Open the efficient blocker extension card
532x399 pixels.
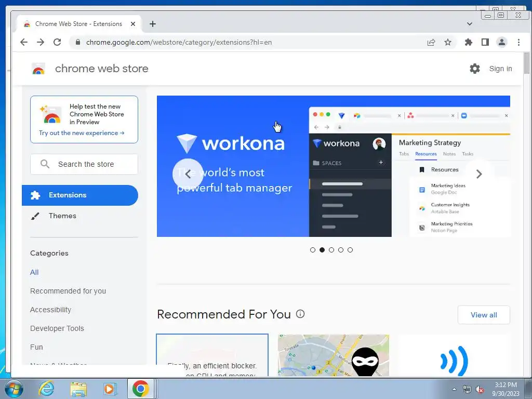212,355
